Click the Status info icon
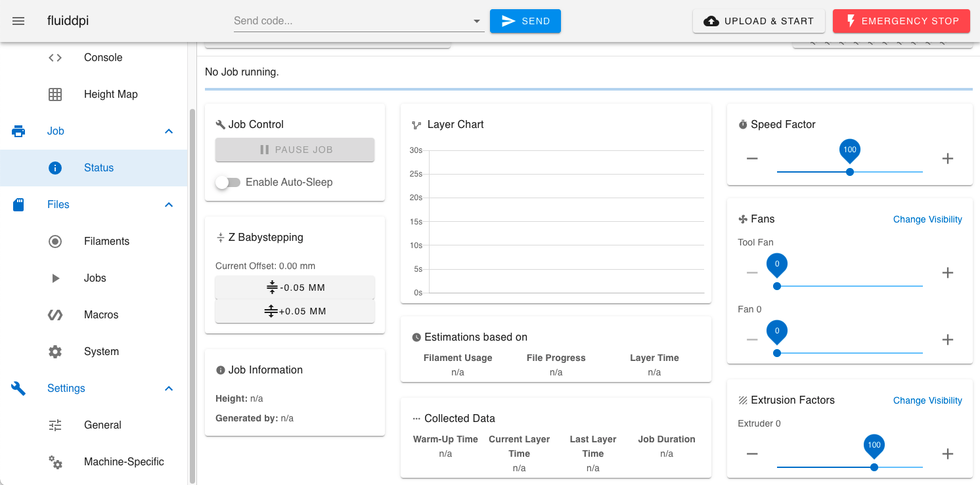The image size is (980, 485). coord(55,168)
